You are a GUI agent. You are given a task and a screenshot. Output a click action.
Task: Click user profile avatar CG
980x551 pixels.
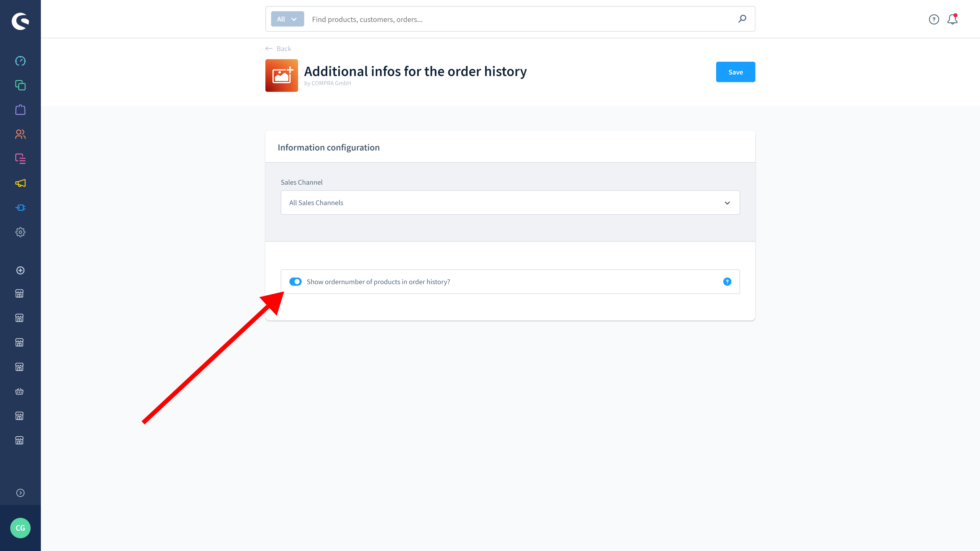(x=20, y=527)
